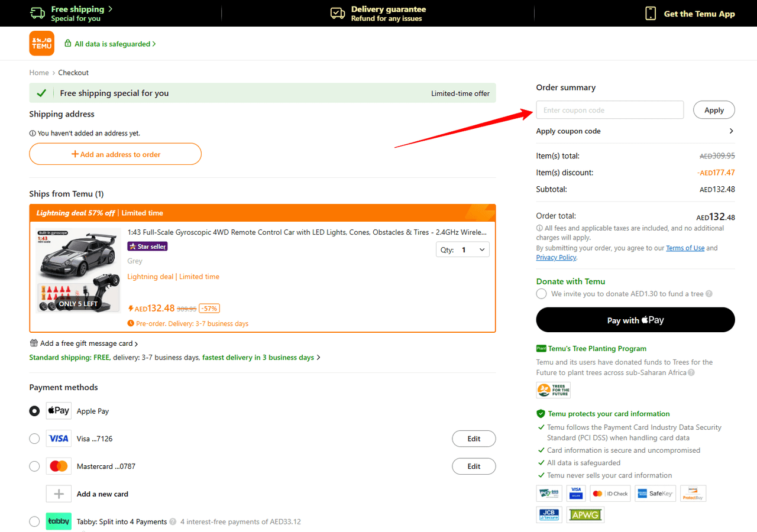Select Apple Pay payment method
Screen dimensions: 757x532
coord(34,411)
